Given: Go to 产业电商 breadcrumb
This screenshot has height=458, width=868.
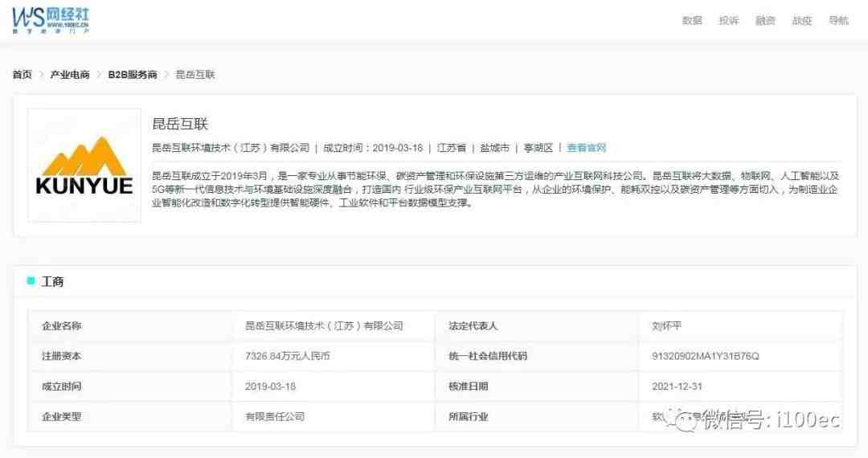Looking at the screenshot, I should (70, 74).
